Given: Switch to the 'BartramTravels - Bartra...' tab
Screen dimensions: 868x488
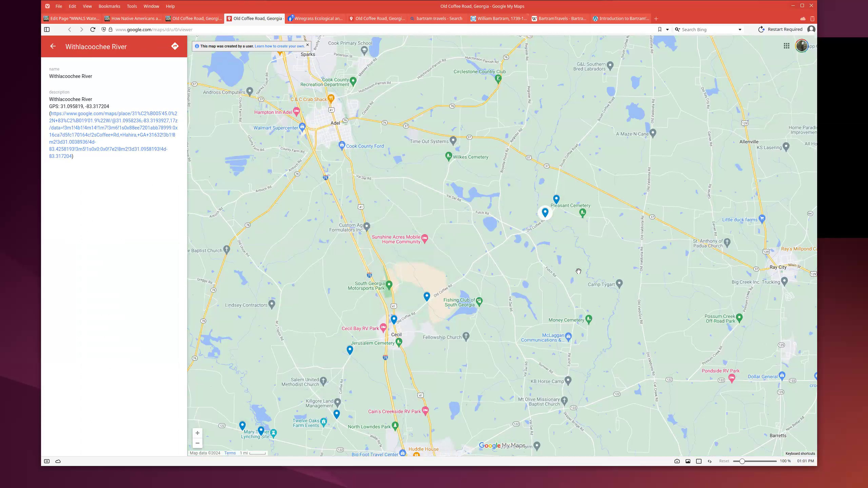Looking at the screenshot, I should coord(560,19).
